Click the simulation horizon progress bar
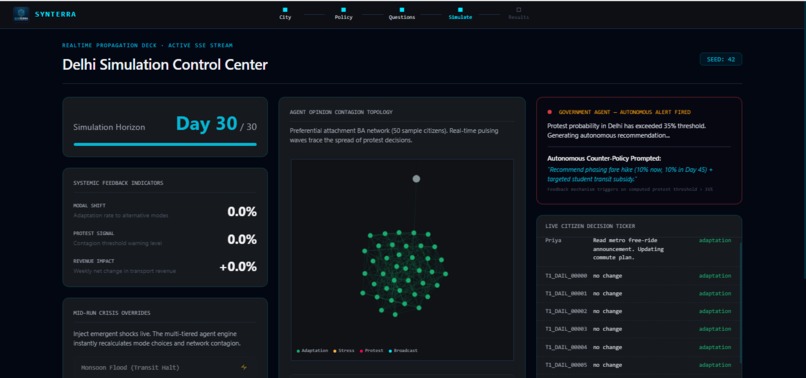Screen dimensions: 806x378 [x=165, y=145]
